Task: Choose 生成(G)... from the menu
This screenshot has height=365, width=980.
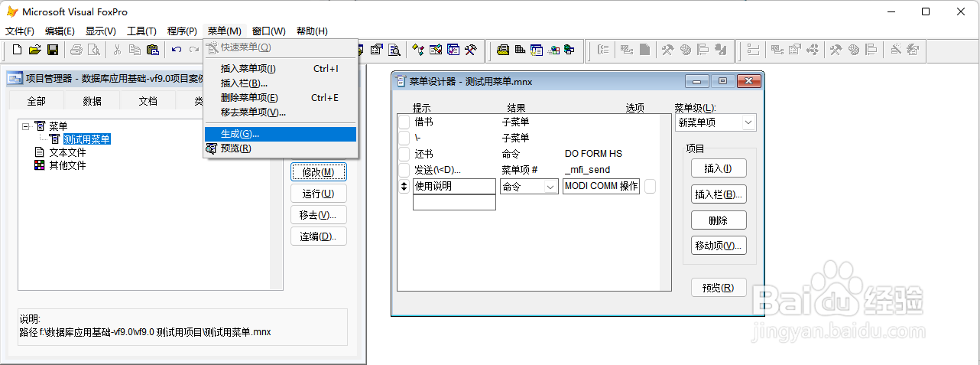Action: click(281, 134)
